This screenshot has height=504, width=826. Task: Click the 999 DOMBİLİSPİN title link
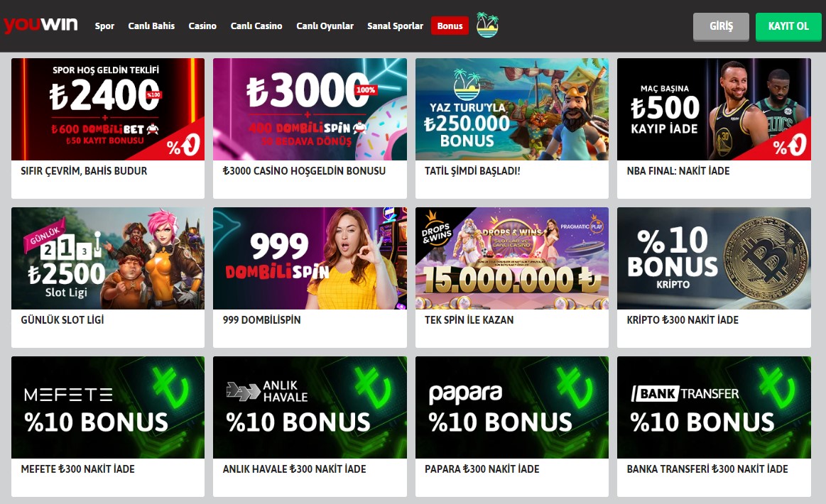coord(262,319)
